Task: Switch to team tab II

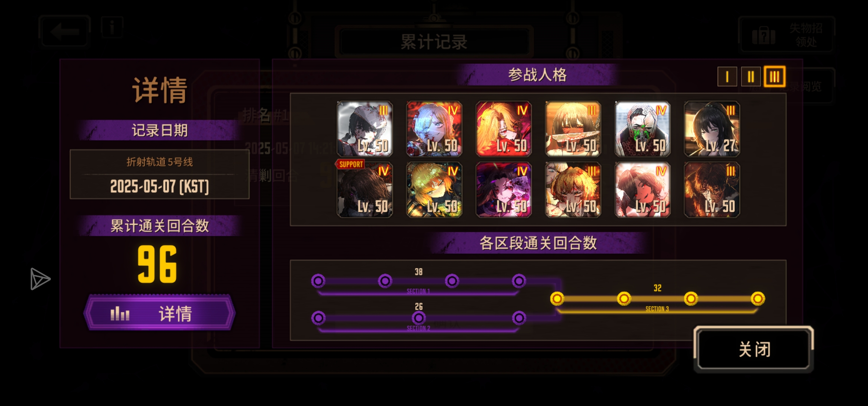Action: coord(751,77)
